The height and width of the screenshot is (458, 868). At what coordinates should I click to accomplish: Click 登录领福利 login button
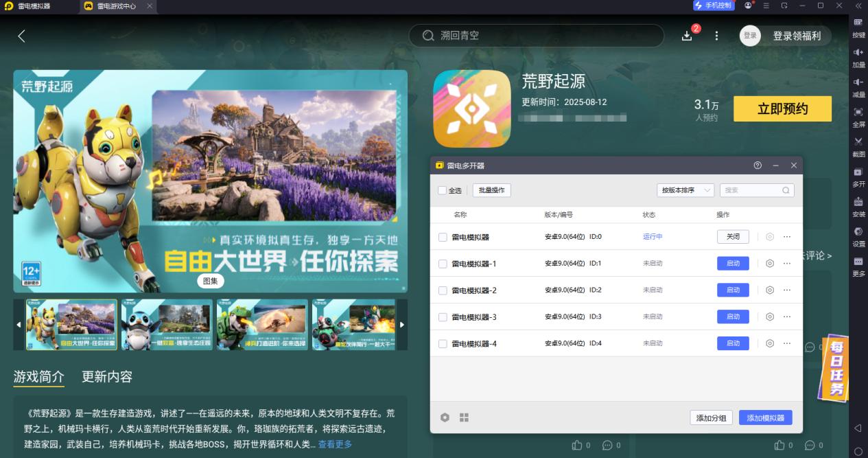[797, 36]
